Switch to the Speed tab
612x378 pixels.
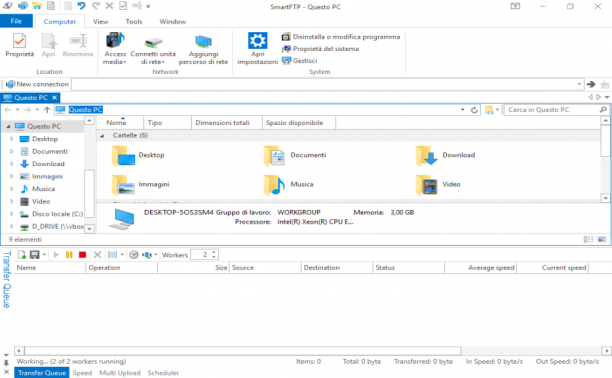click(x=82, y=373)
